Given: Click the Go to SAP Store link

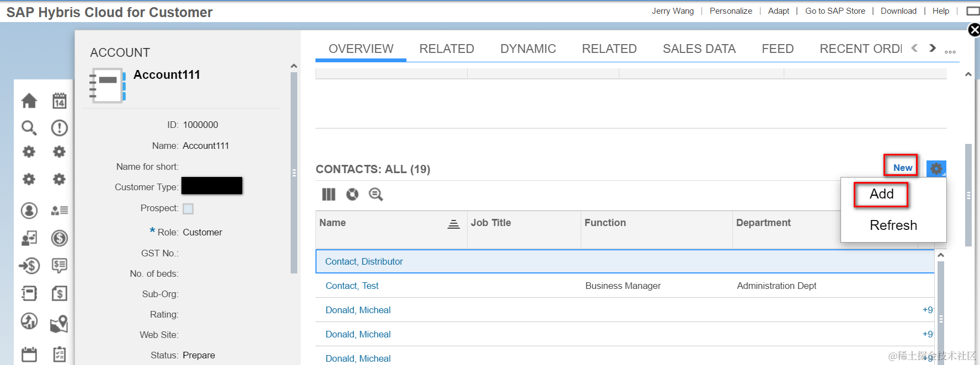Looking at the screenshot, I should tap(835, 11).
